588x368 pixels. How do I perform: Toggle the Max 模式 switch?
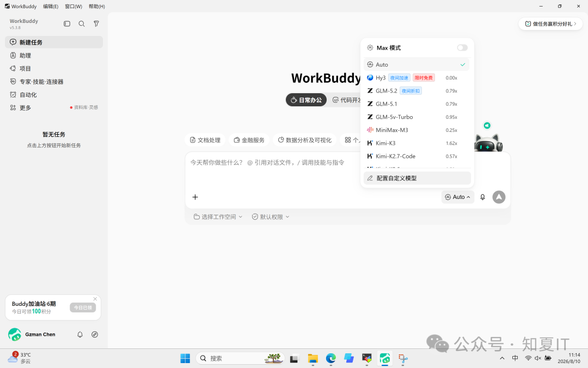click(462, 47)
